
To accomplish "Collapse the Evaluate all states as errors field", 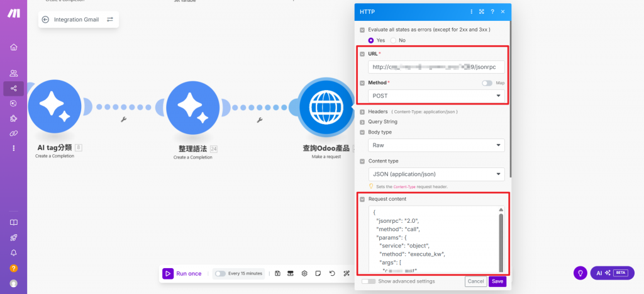I will (x=362, y=30).
